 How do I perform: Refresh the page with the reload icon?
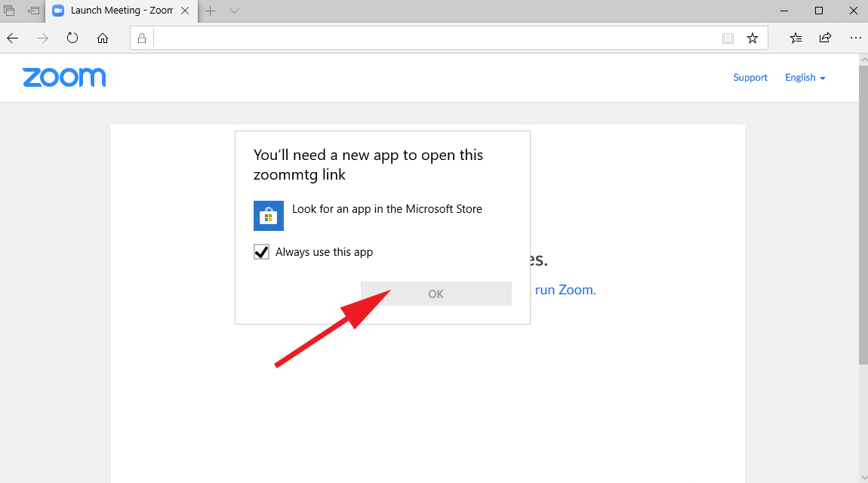pyautogui.click(x=72, y=38)
